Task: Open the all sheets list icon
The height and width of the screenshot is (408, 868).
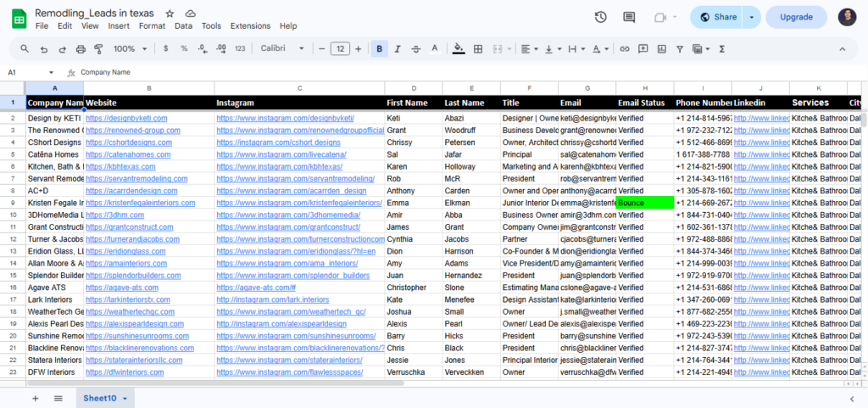Action: 58,398
